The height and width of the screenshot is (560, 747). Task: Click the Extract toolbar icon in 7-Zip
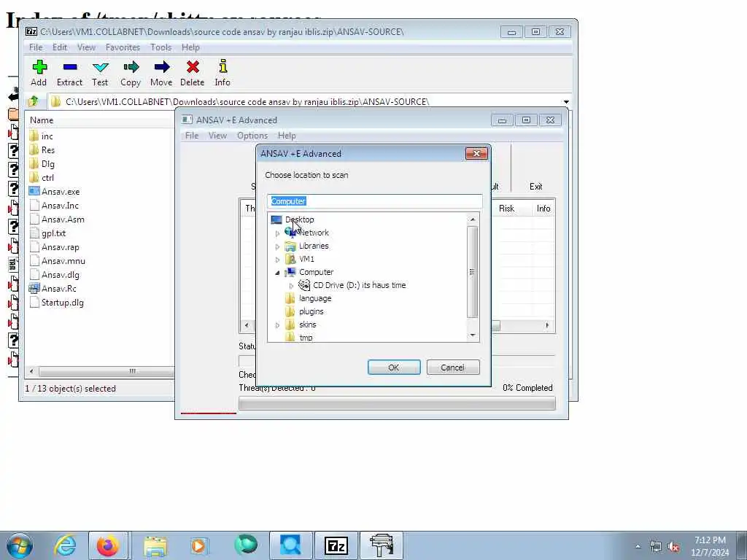(69, 66)
